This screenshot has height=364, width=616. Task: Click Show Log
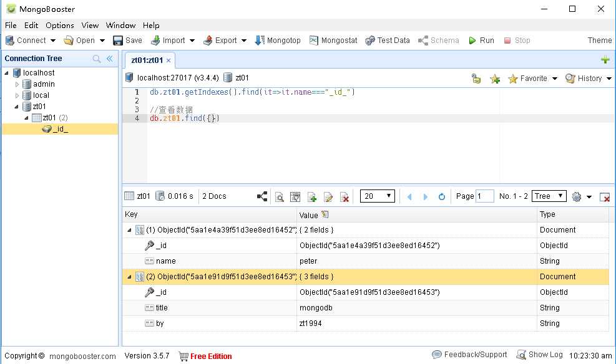[540, 355]
